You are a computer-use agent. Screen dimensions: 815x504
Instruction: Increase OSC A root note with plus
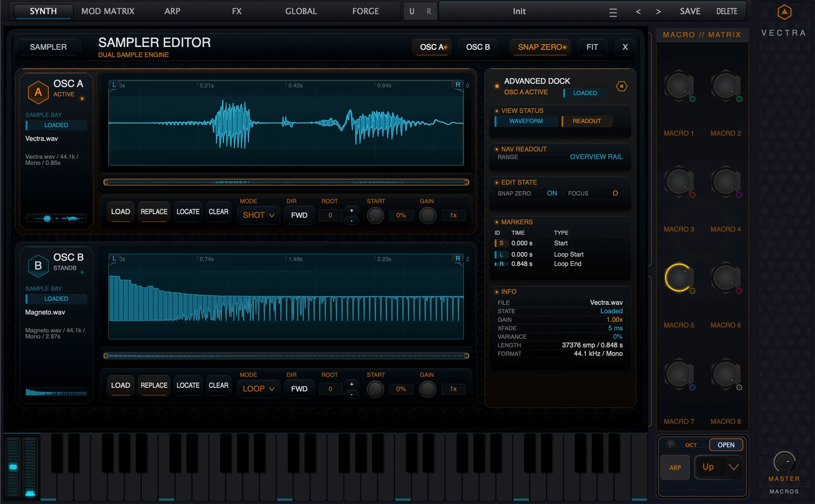click(351, 211)
